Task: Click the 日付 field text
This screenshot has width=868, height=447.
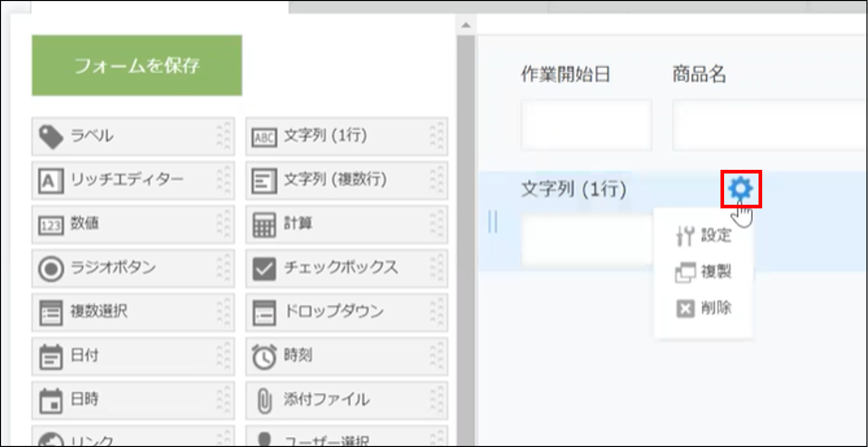Action: coord(84,355)
